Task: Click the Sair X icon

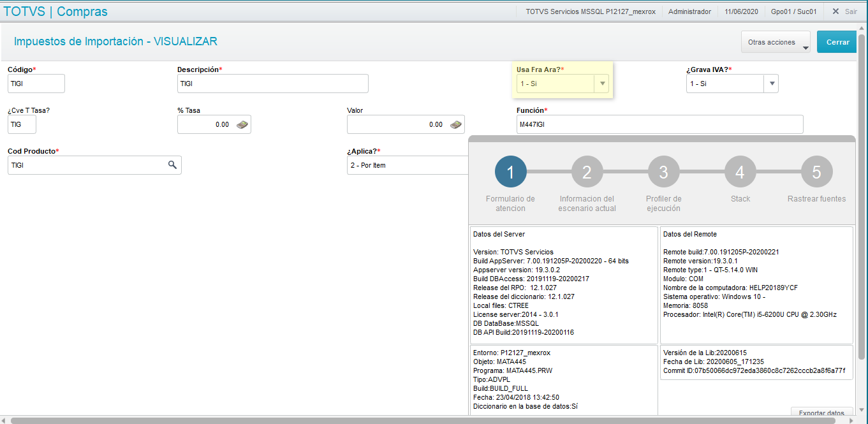Action: (x=835, y=11)
